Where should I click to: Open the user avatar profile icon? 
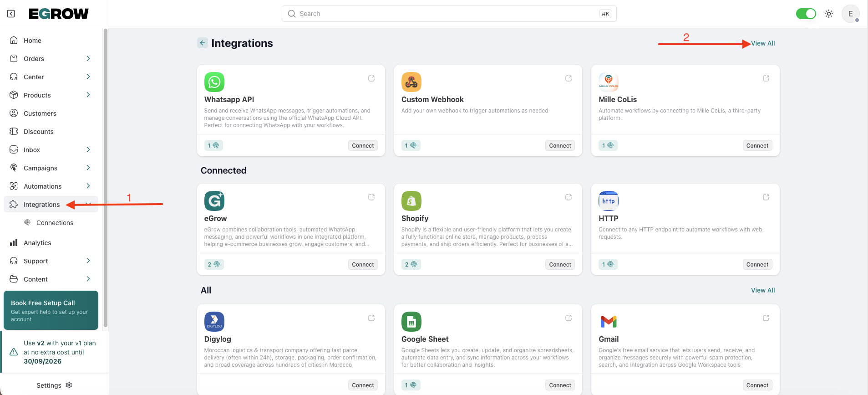point(850,14)
